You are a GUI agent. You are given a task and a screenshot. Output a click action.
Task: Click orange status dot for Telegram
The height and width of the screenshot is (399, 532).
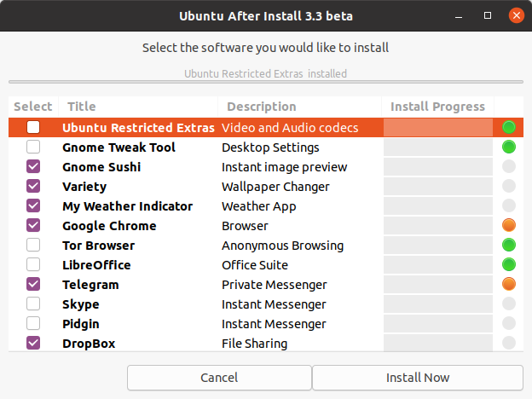point(509,284)
